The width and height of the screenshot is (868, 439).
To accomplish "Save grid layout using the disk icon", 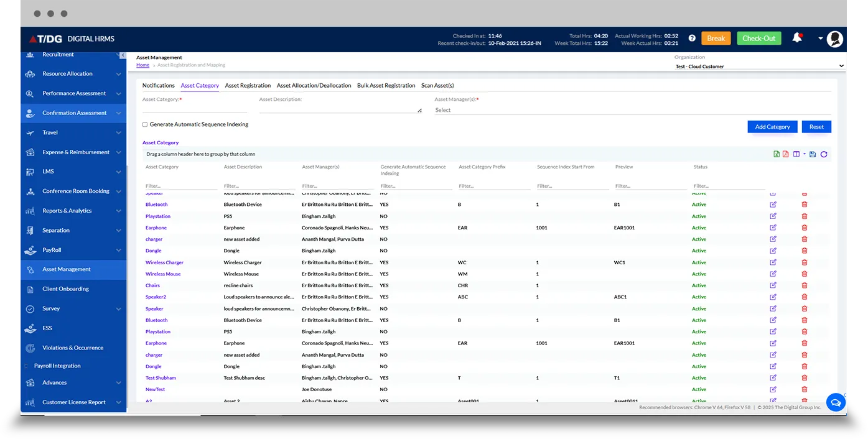I will pyautogui.click(x=813, y=154).
